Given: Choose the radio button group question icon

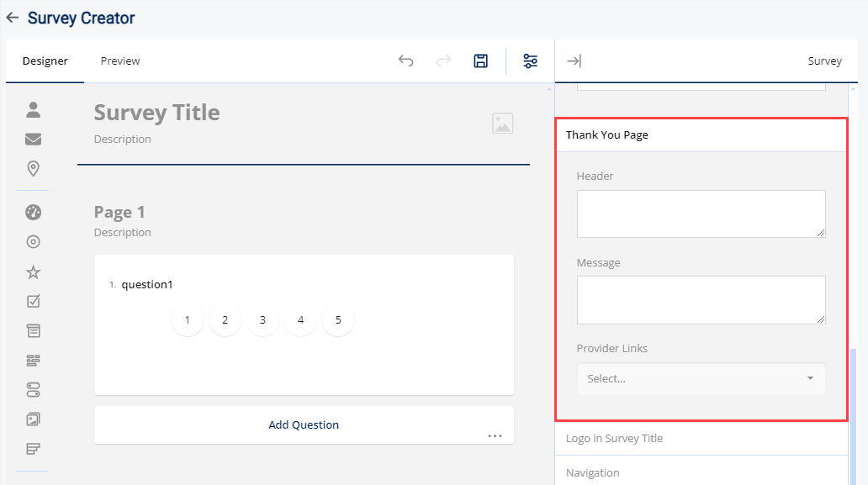Looking at the screenshot, I should point(33,241).
